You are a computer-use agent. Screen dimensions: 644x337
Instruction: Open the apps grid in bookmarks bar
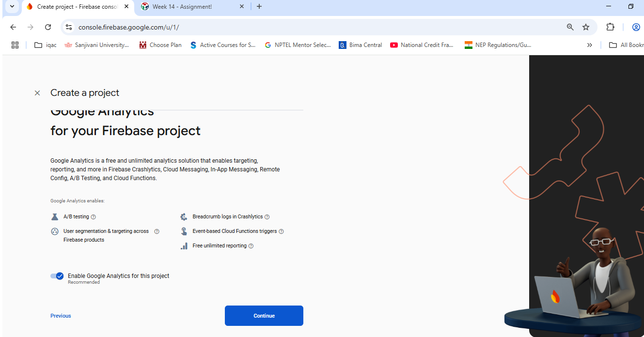click(15, 45)
